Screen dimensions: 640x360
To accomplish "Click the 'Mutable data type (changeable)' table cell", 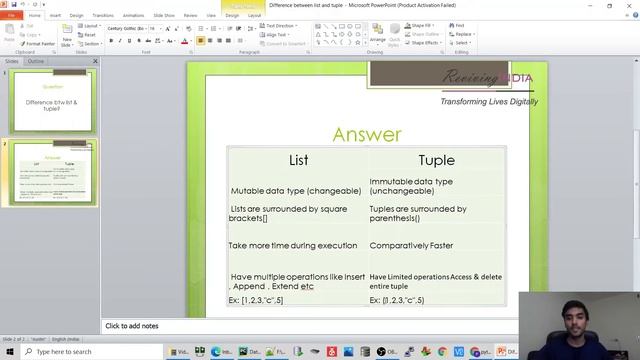I will pos(296,191).
